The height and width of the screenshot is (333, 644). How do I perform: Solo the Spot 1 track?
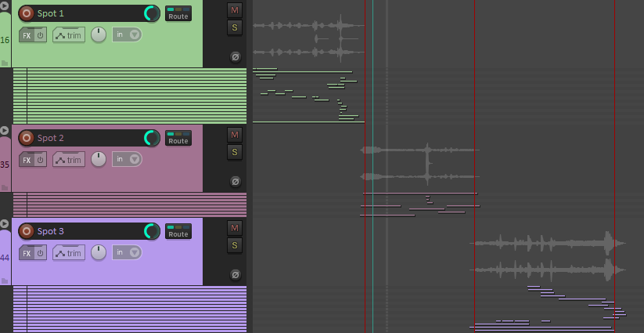[x=235, y=27]
